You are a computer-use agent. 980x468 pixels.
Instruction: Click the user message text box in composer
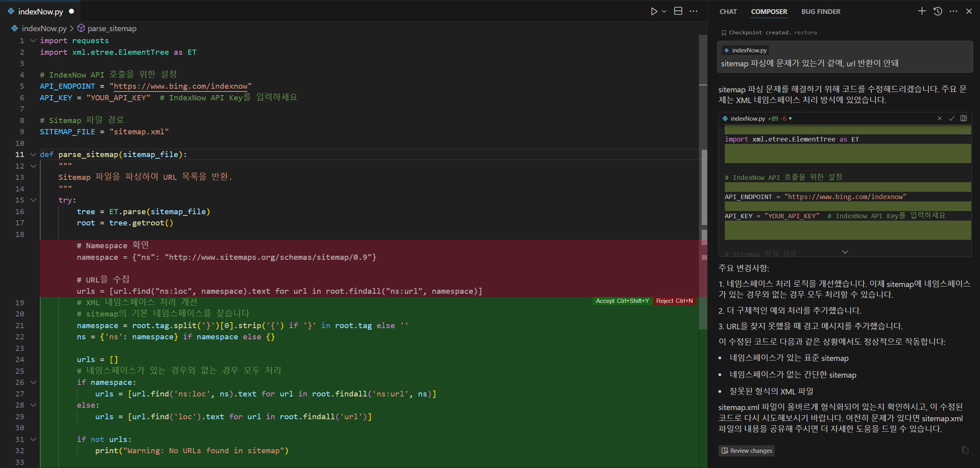click(x=845, y=57)
